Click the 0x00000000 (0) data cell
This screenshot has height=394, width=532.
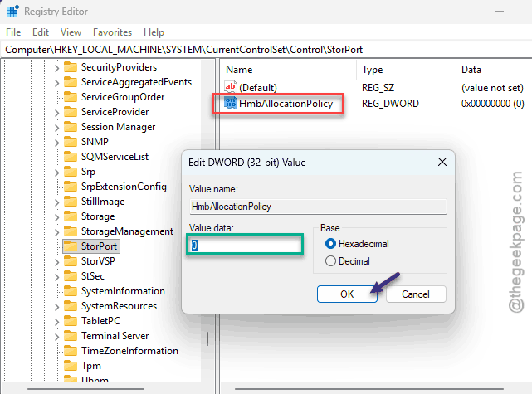(x=493, y=103)
